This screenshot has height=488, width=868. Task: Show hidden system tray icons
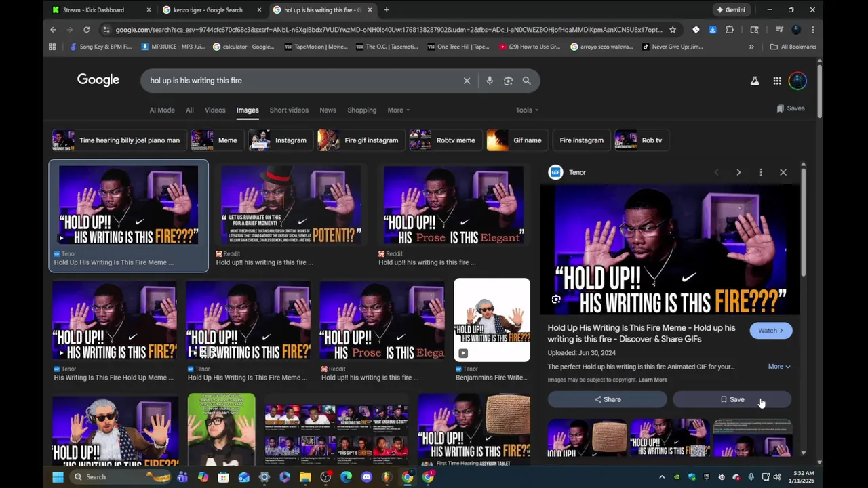(x=662, y=477)
